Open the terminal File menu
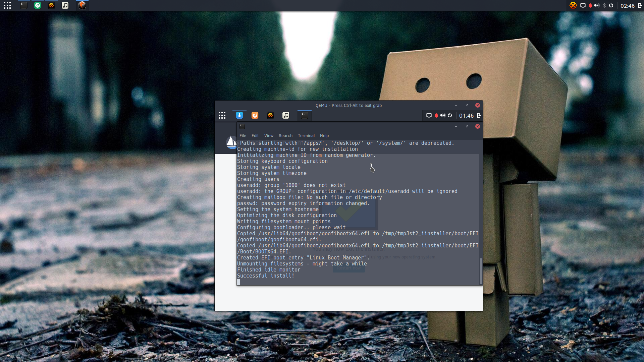 243,136
